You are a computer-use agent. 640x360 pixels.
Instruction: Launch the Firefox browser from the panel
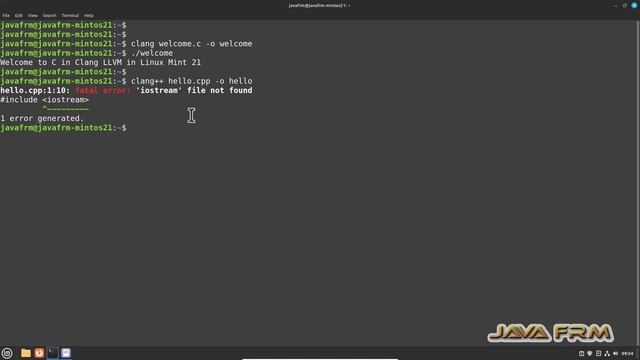[39, 353]
